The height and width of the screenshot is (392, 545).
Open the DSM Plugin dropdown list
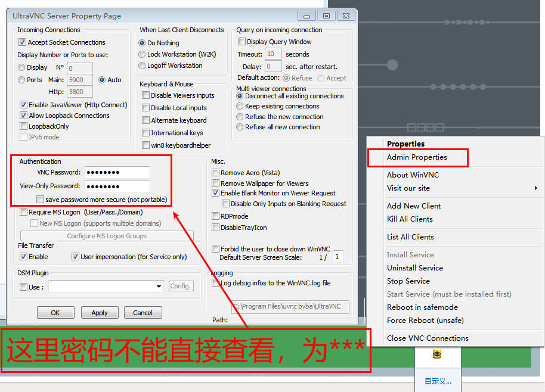click(x=159, y=287)
